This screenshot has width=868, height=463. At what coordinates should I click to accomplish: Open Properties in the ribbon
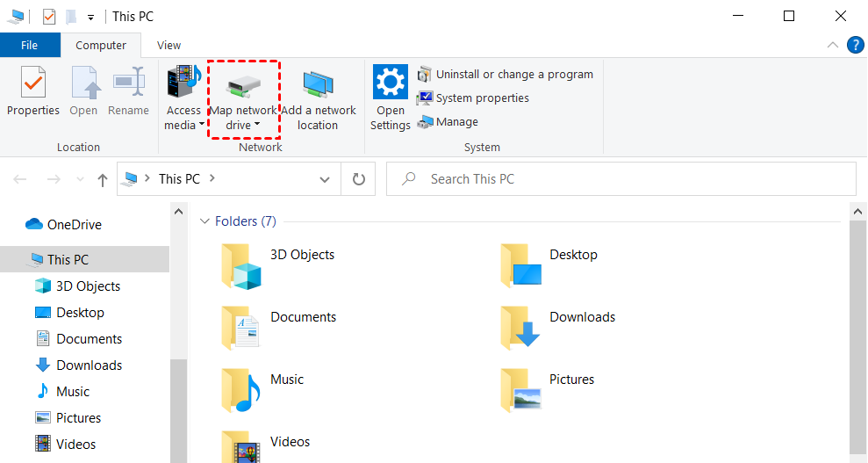point(33,90)
